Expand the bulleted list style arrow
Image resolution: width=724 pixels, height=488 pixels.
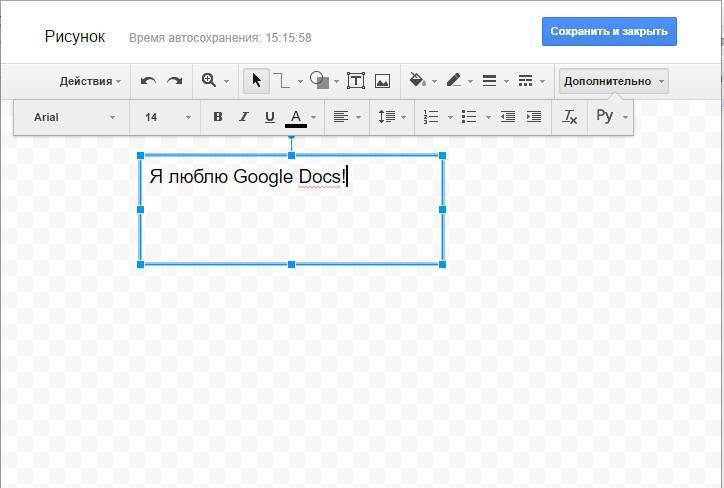488,117
